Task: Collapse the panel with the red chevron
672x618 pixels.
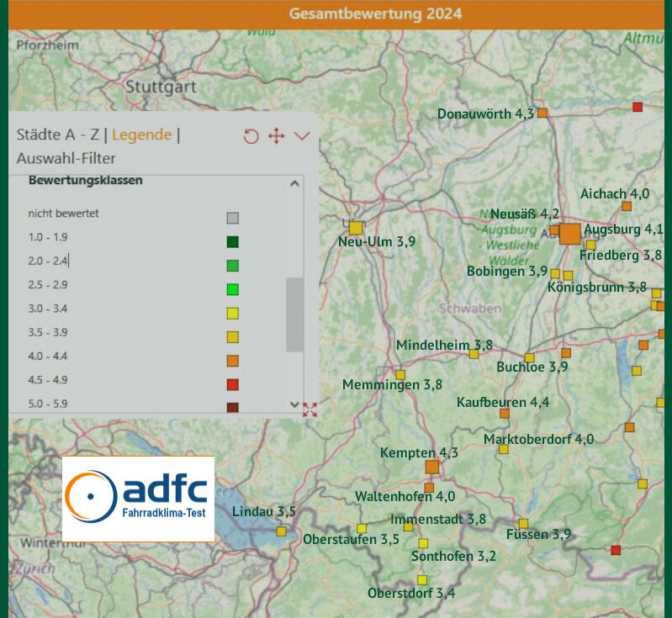Action: click(x=302, y=136)
